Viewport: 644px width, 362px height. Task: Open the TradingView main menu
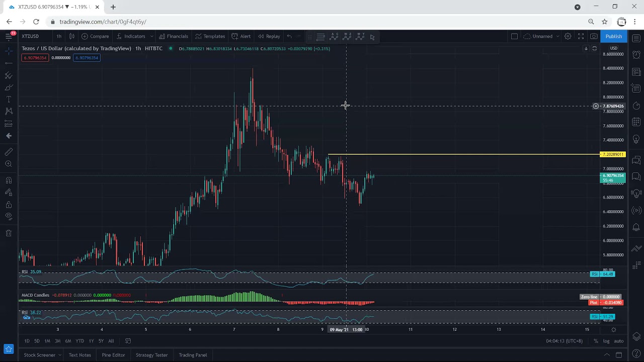9,36
